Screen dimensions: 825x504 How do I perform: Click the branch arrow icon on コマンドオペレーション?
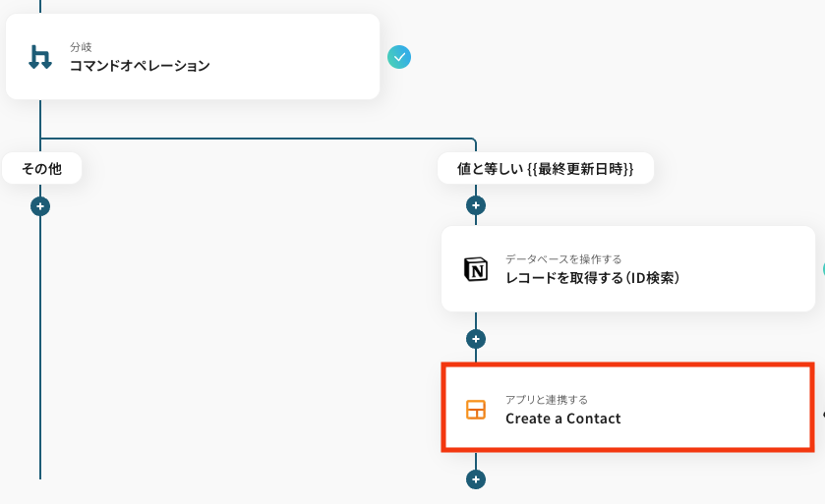pos(40,57)
